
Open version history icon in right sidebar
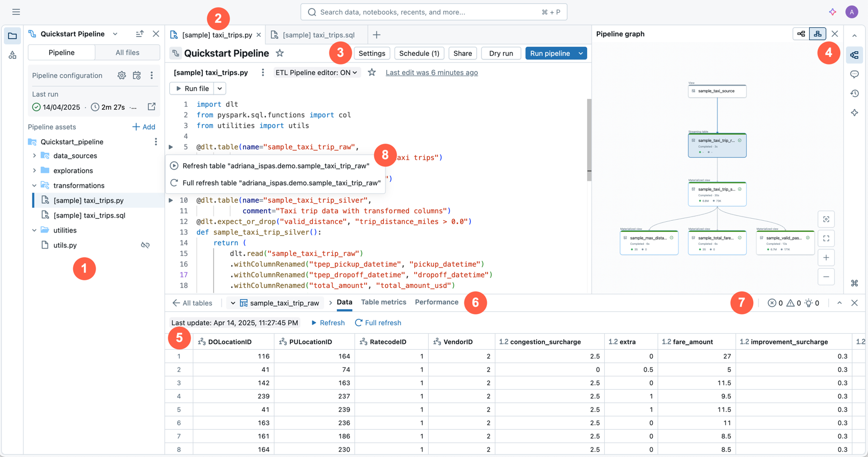(855, 94)
